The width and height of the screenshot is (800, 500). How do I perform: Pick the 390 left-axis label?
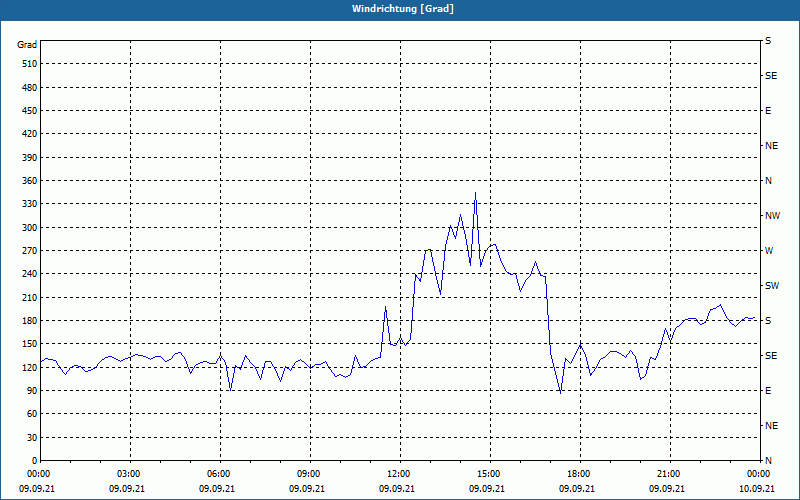click(30, 158)
